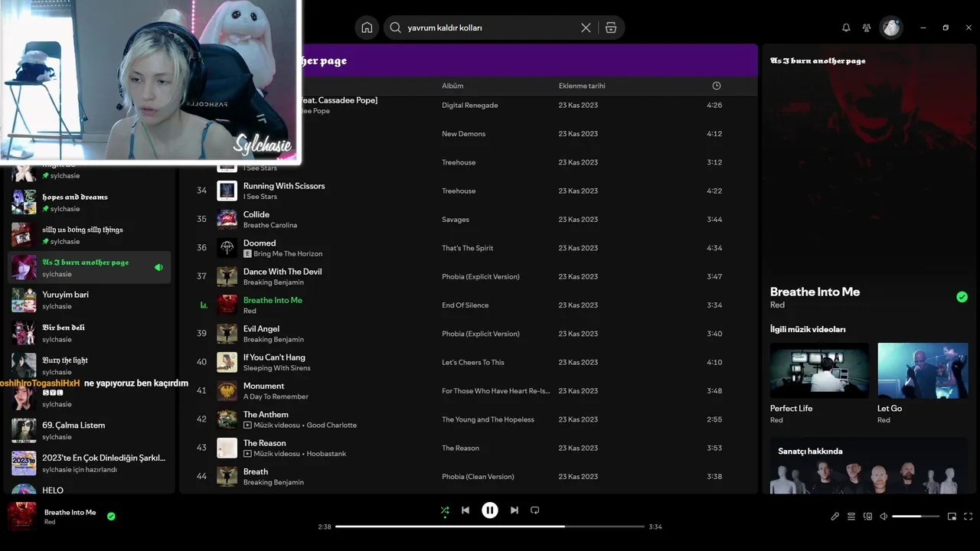Play 'Running With Scissors' track
The height and width of the screenshot is (551, 980).
pos(284,186)
